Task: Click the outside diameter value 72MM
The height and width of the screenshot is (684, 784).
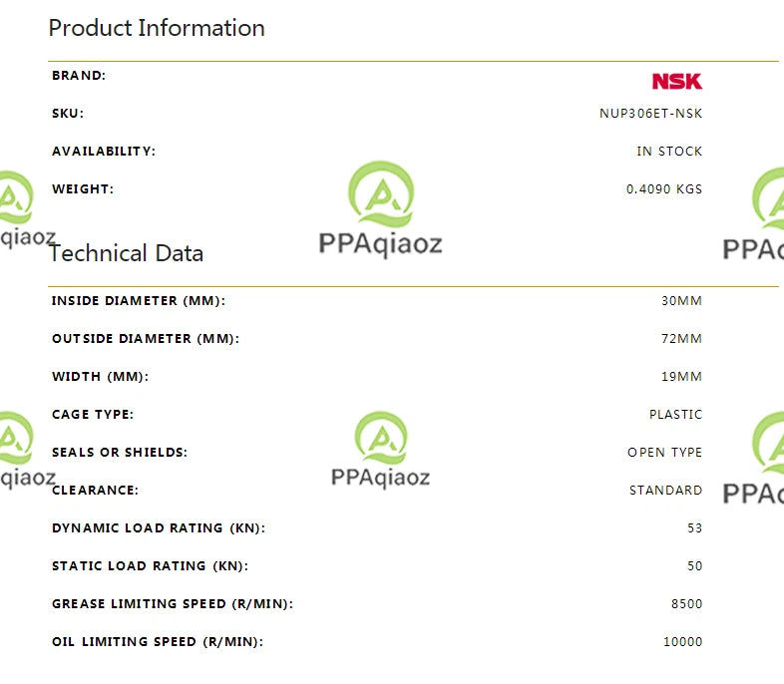Action: [x=681, y=339]
